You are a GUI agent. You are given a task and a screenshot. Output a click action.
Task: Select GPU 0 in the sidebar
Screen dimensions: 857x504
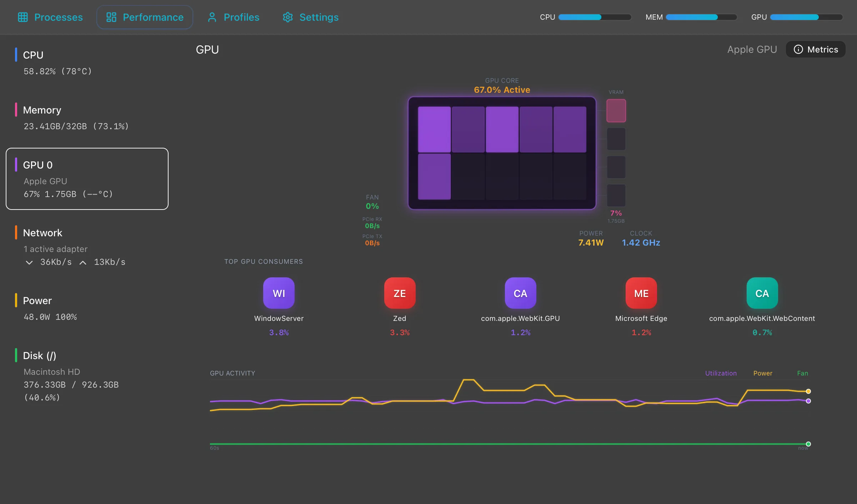point(87,178)
